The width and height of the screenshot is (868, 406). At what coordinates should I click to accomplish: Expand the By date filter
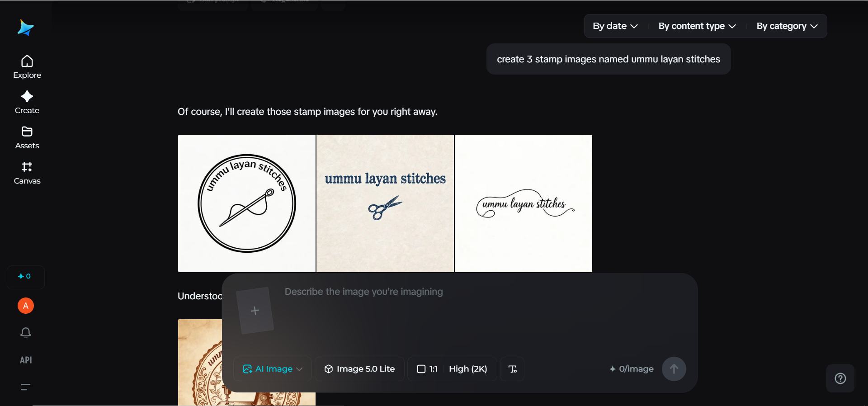coord(615,26)
